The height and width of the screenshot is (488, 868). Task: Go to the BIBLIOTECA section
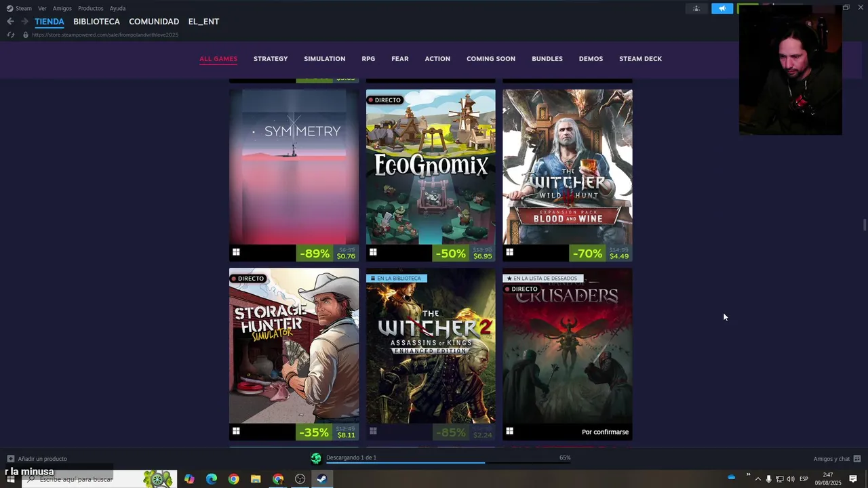coord(96,22)
